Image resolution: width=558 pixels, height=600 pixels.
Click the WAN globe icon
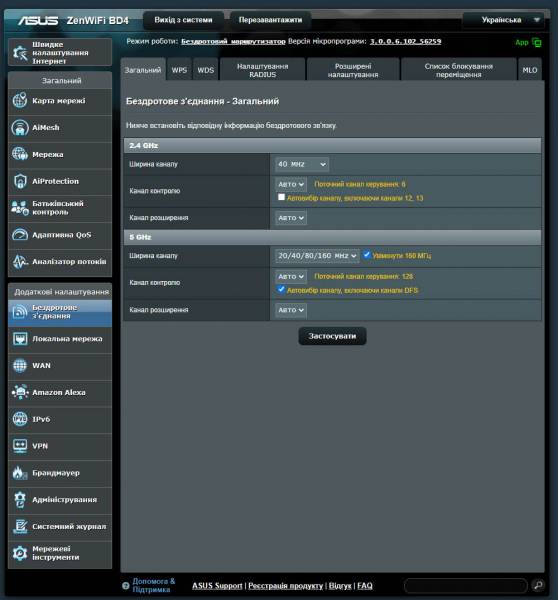point(20,366)
